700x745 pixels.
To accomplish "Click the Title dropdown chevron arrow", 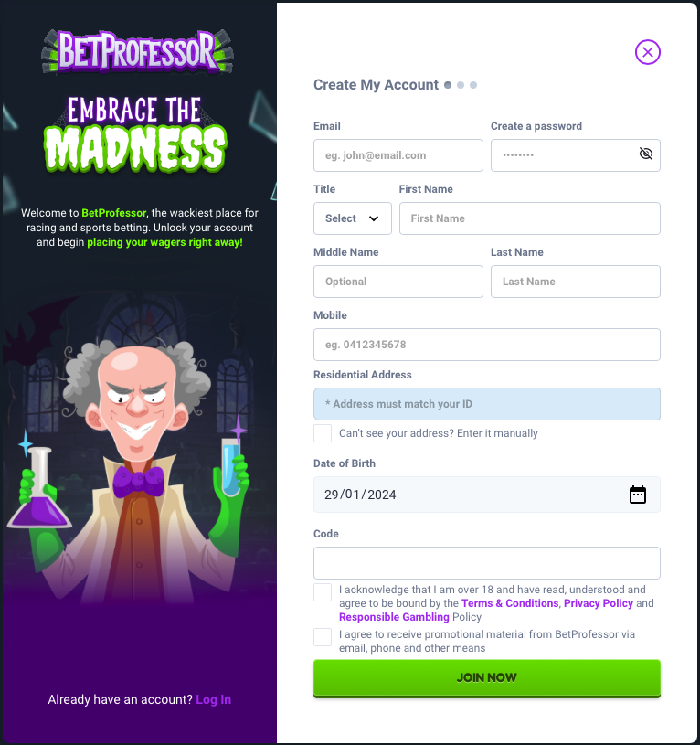I will pyautogui.click(x=374, y=218).
